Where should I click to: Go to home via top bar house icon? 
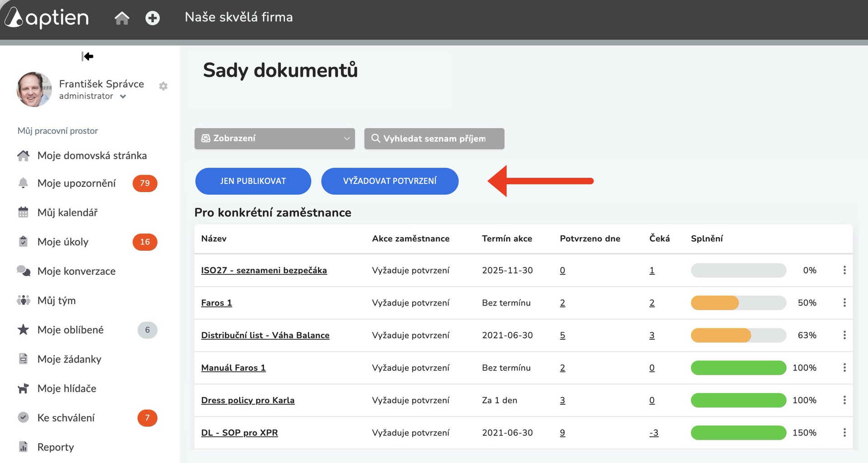(x=122, y=18)
